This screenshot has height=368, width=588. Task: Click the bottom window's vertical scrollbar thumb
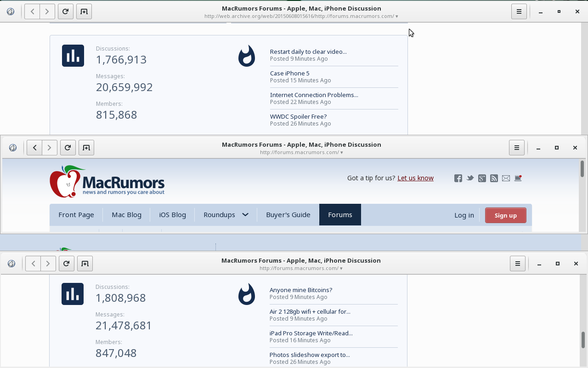point(583,340)
